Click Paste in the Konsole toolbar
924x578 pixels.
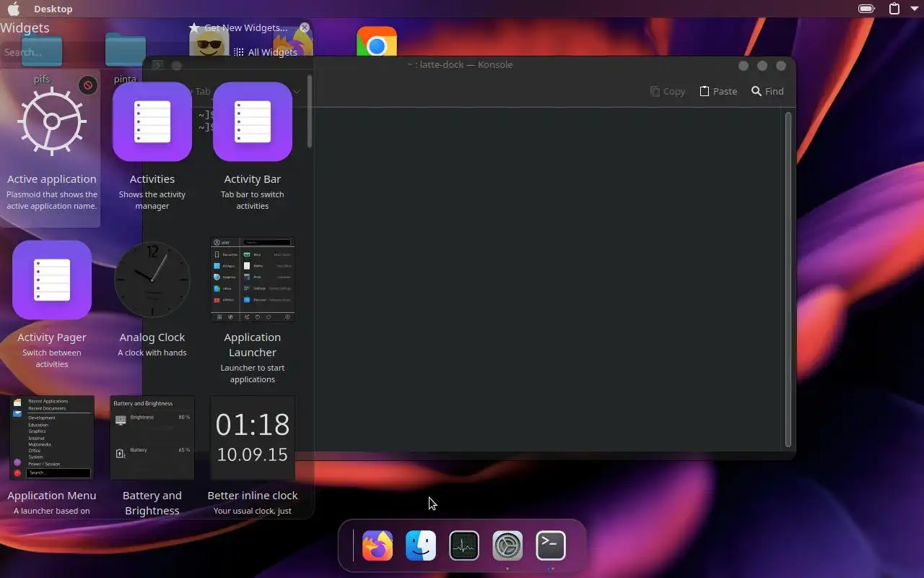[718, 91]
